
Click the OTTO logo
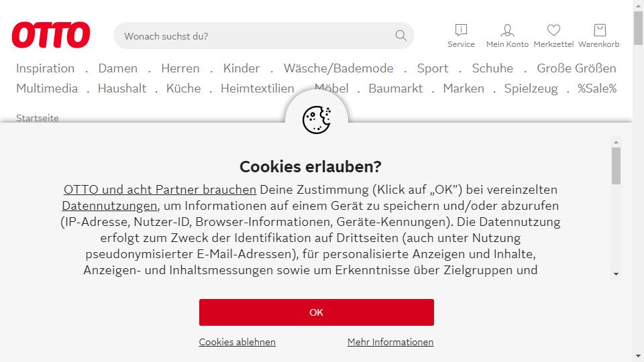click(51, 35)
